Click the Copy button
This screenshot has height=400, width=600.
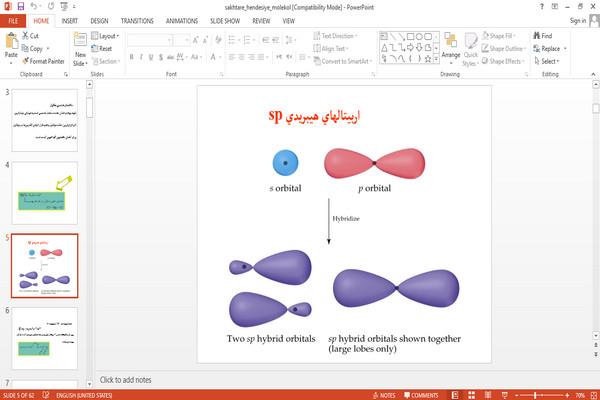tap(35, 49)
